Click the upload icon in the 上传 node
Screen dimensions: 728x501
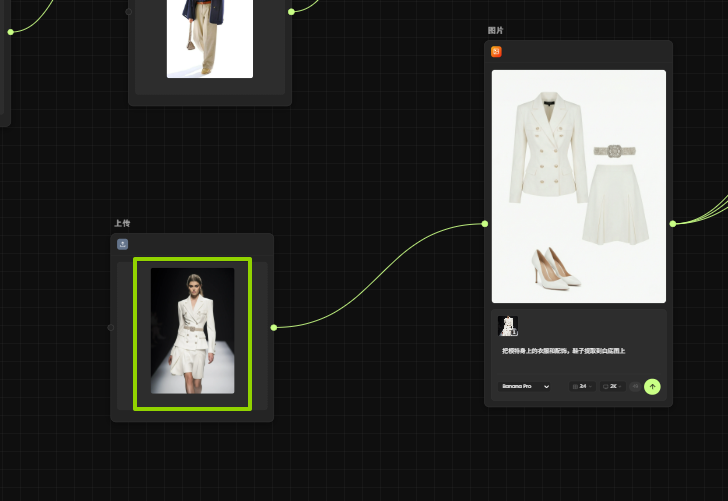[123, 244]
